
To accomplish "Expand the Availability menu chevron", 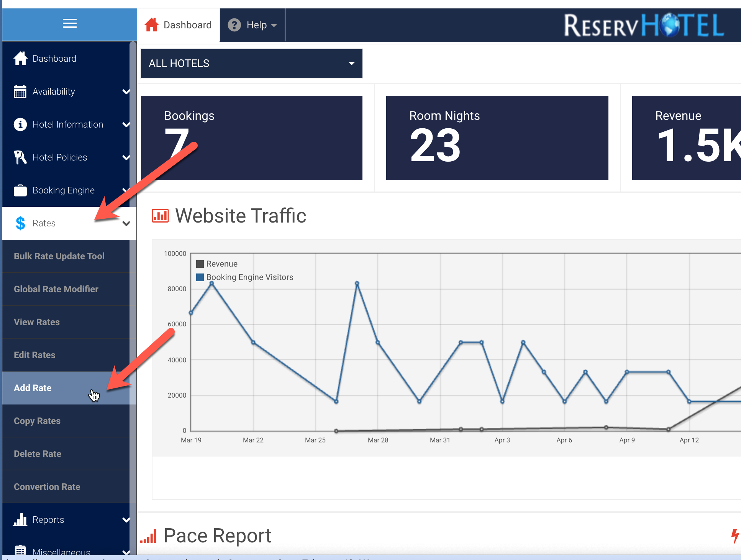I will pos(126,92).
